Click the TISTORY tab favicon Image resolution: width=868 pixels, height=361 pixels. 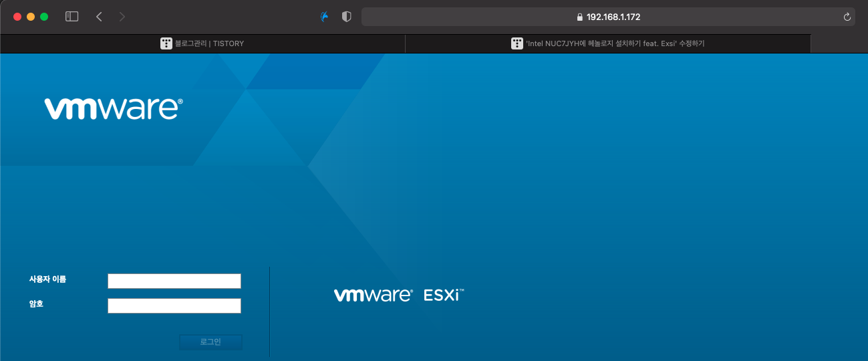coord(166,43)
